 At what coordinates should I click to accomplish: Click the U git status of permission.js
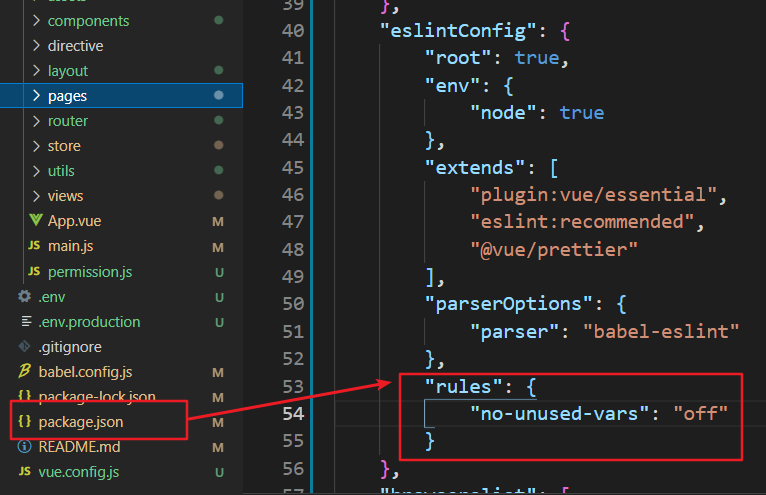219,272
